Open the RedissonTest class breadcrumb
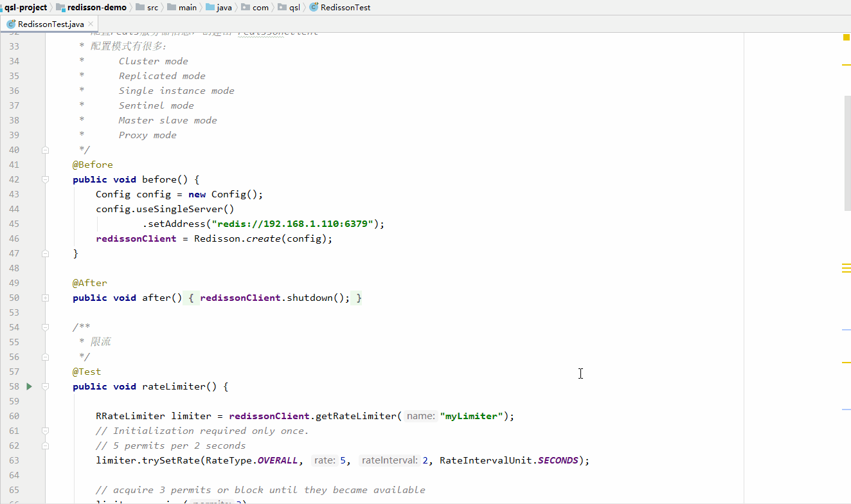This screenshot has width=851, height=504. pyautogui.click(x=339, y=8)
